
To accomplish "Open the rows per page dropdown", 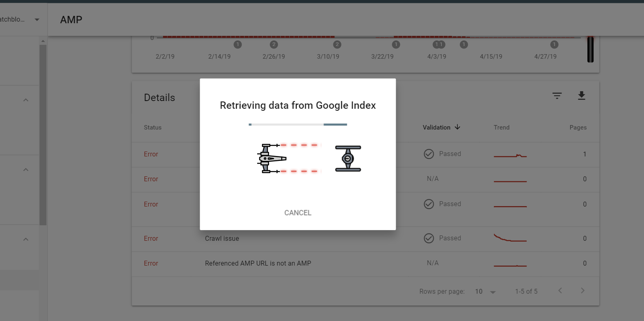I will coord(485,292).
